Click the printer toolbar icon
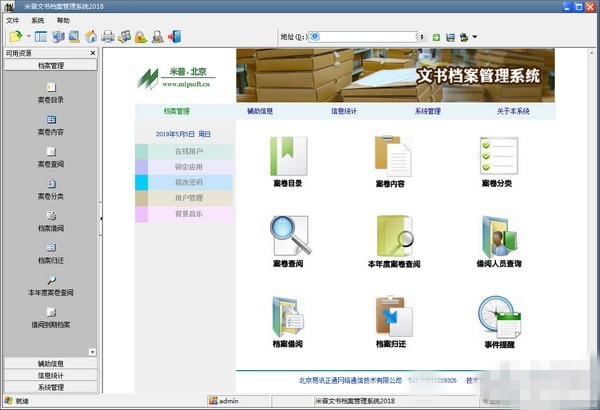600x410 pixels. 108,37
